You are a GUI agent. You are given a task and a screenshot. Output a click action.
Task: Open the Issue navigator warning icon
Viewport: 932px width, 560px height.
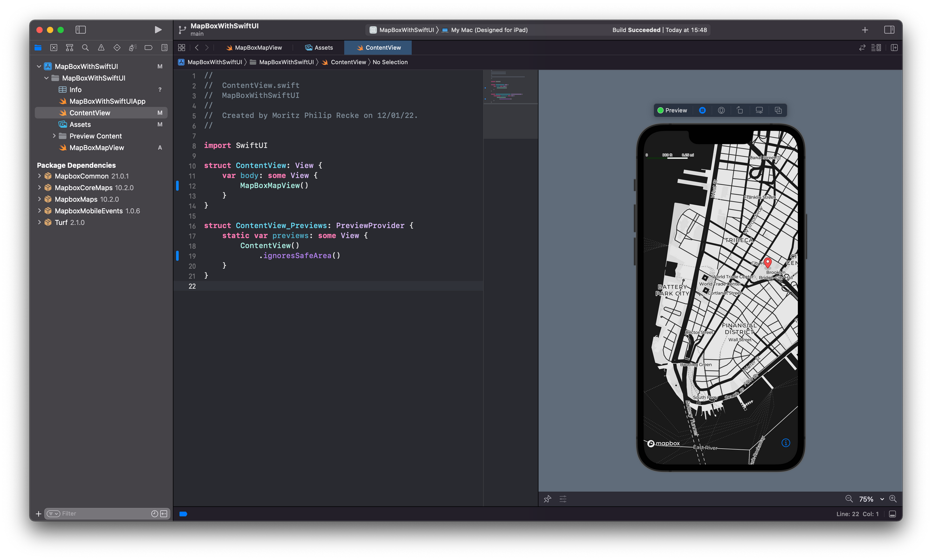click(x=101, y=48)
